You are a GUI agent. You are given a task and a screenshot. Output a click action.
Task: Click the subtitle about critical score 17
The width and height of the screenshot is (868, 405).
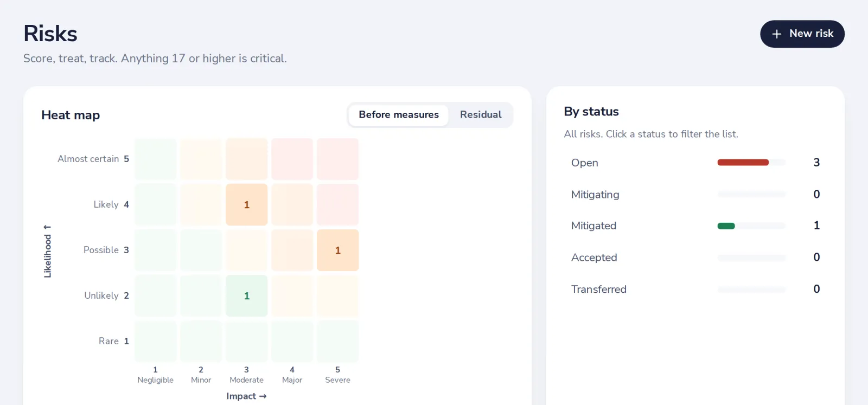(155, 59)
